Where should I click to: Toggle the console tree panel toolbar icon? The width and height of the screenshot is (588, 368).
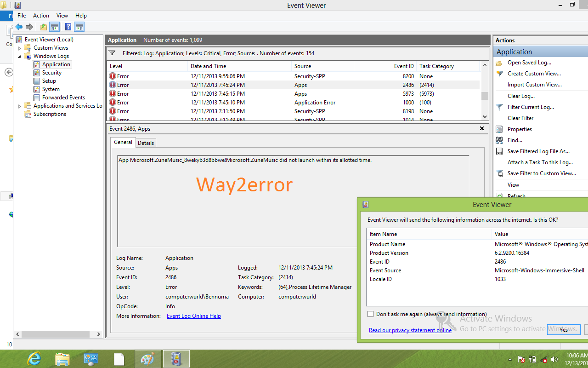55,27
